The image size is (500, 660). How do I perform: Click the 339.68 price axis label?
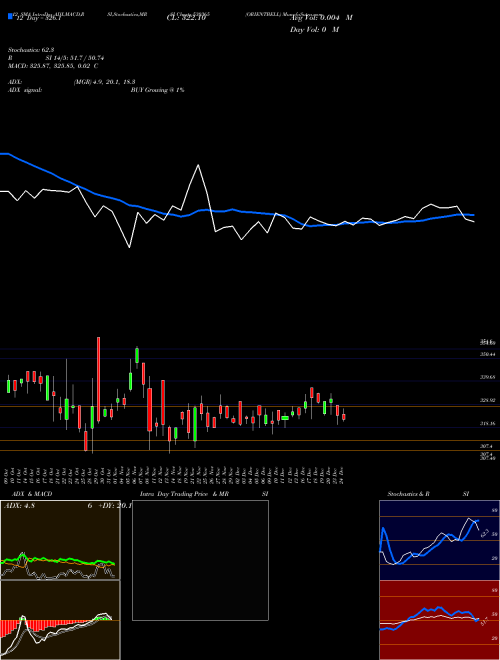487,378
